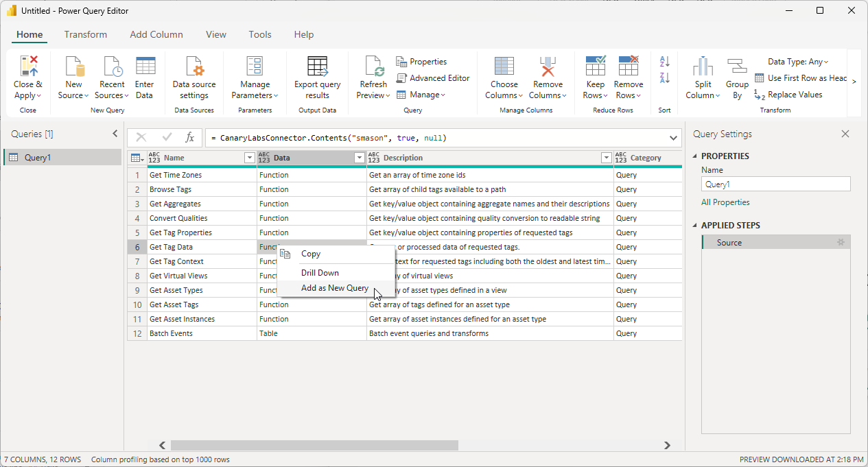Click the All Properties link
This screenshot has width=868, height=467.
click(725, 202)
